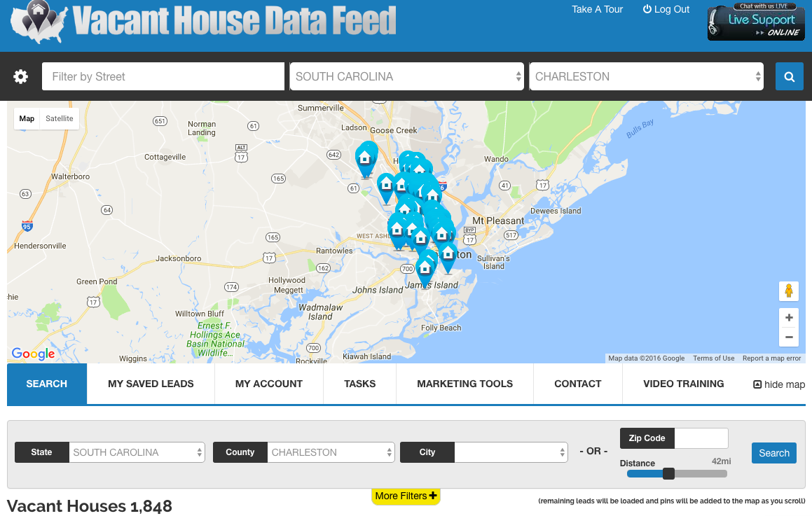Click the Hendersonville map label
The height and width of the screenshot is (516, 812).
[x=40, y=246]
